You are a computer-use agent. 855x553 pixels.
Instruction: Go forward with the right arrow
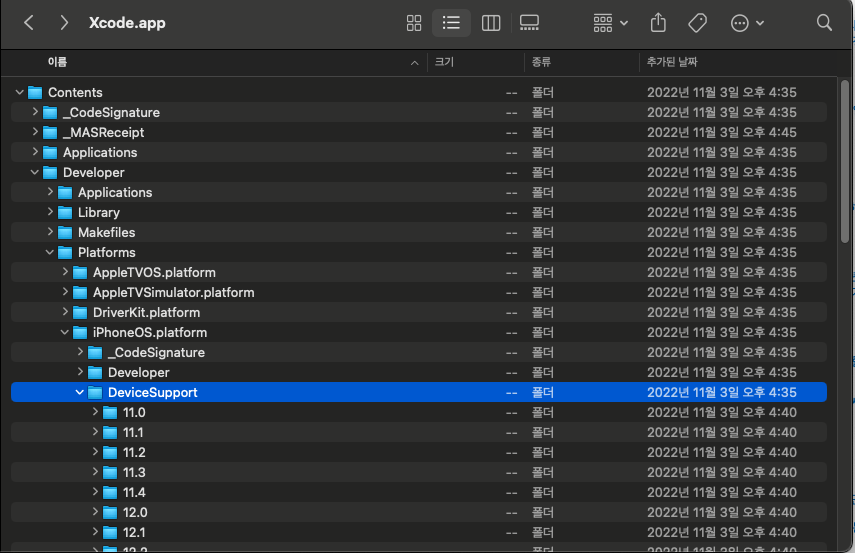(64, 23)
